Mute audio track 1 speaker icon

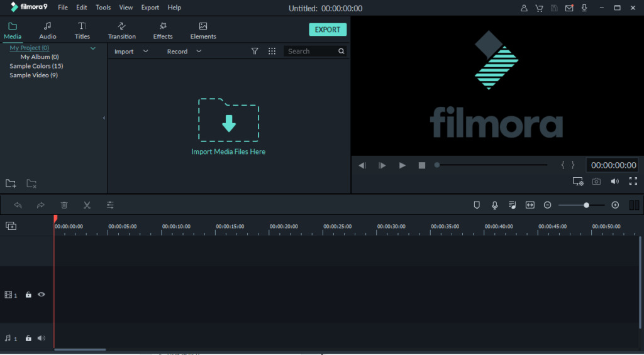pos(41,338)
